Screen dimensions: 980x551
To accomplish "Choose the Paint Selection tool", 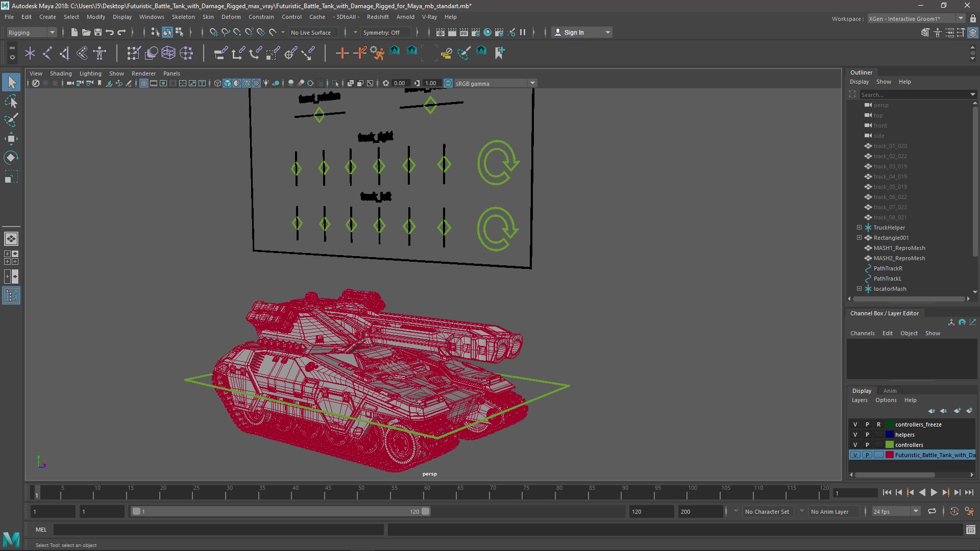I will click(x=11, y=120).
